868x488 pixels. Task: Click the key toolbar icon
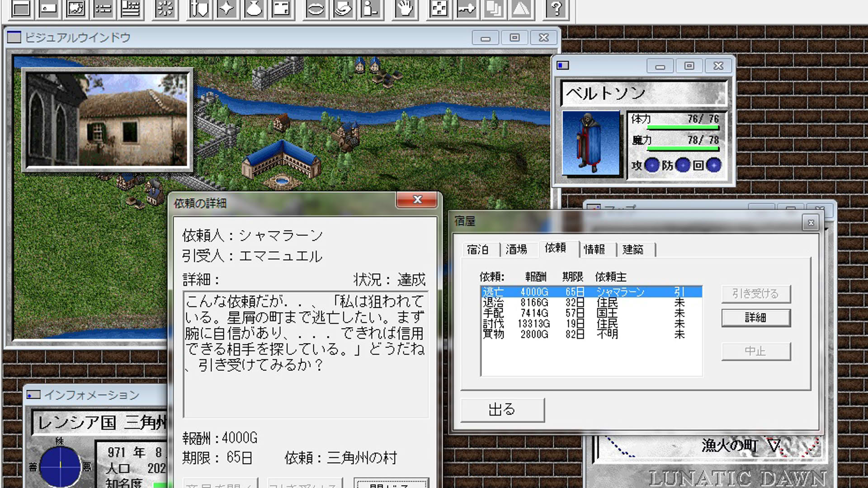pos(467,9)
